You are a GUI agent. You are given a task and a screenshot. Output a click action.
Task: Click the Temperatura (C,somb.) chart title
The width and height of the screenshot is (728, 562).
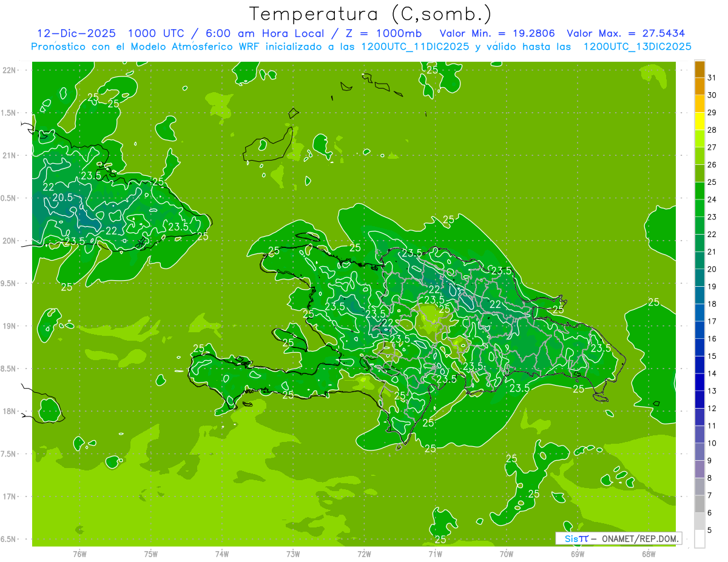pyautogui.click(x=370, y=13)
